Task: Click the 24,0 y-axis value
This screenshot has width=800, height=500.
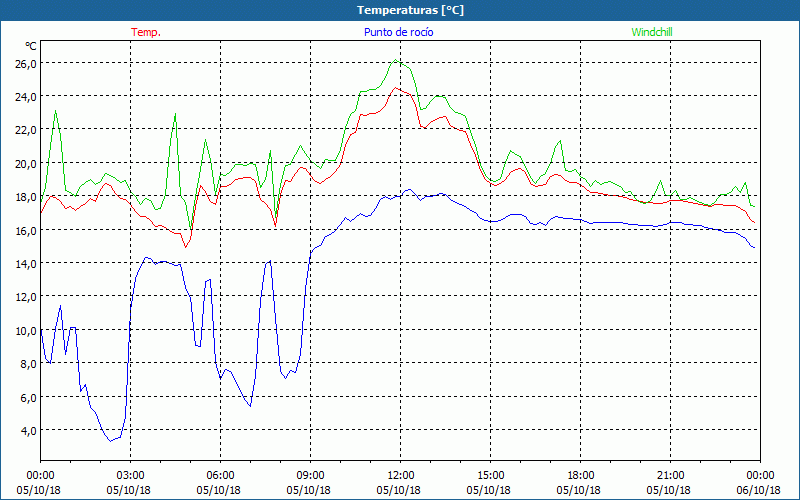Action: tap(26, 97)
